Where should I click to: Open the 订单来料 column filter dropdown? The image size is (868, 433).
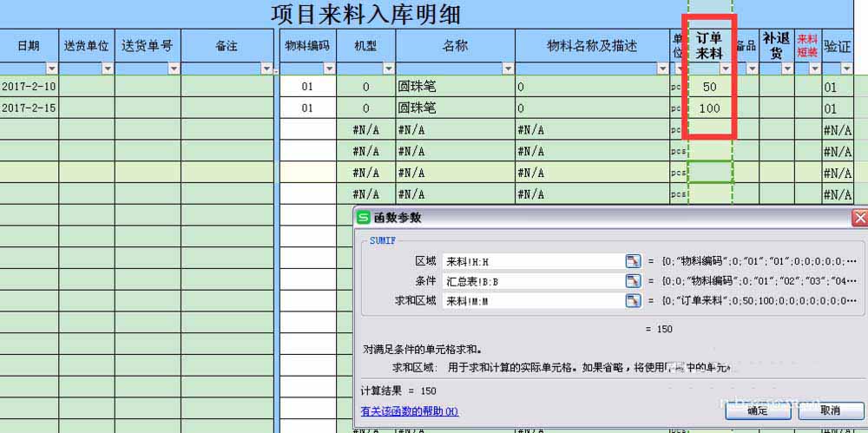(x=726, y=68)
